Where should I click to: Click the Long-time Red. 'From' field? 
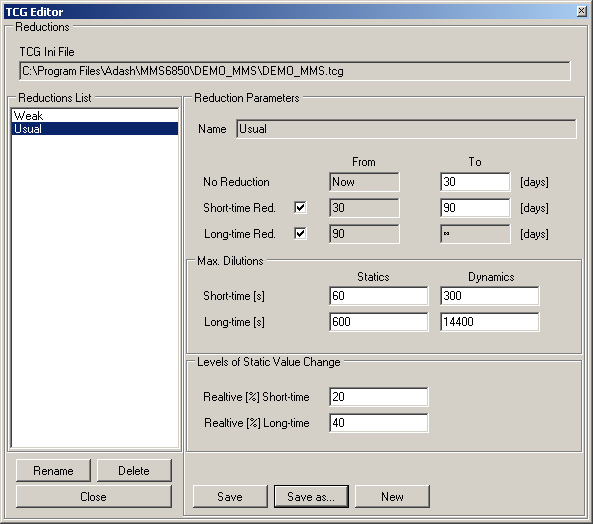coord(364,234)
